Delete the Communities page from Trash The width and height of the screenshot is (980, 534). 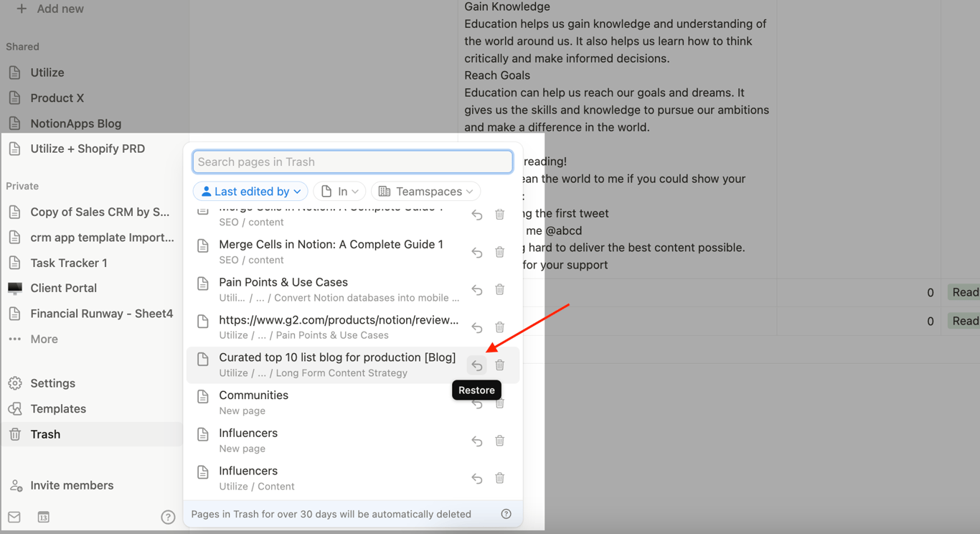500,403
